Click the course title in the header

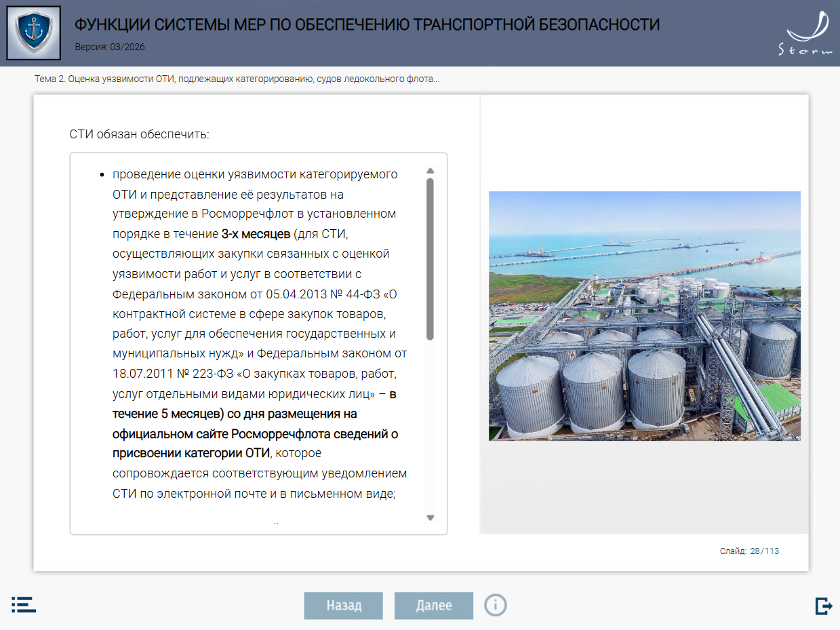pos(366,25)
